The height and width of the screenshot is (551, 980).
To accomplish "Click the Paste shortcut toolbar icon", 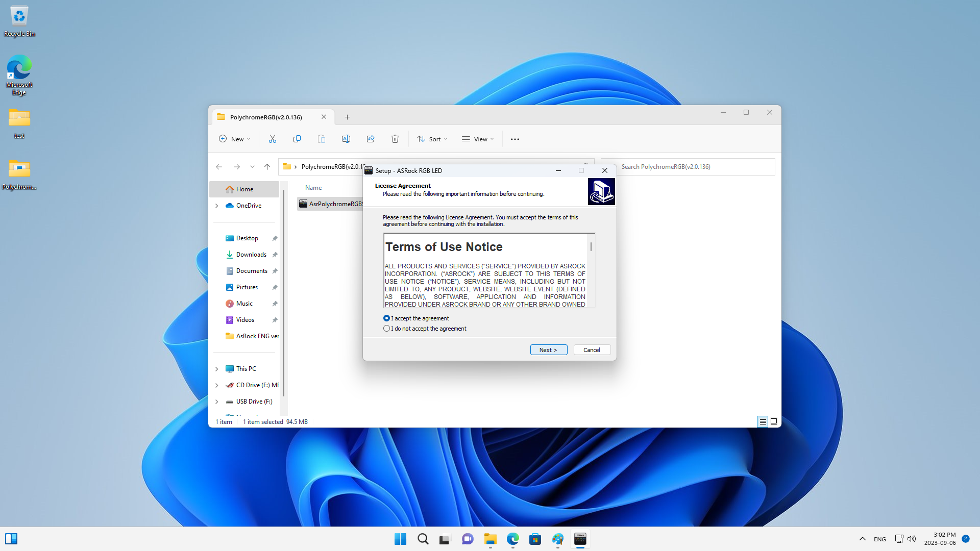I will 322,139.
